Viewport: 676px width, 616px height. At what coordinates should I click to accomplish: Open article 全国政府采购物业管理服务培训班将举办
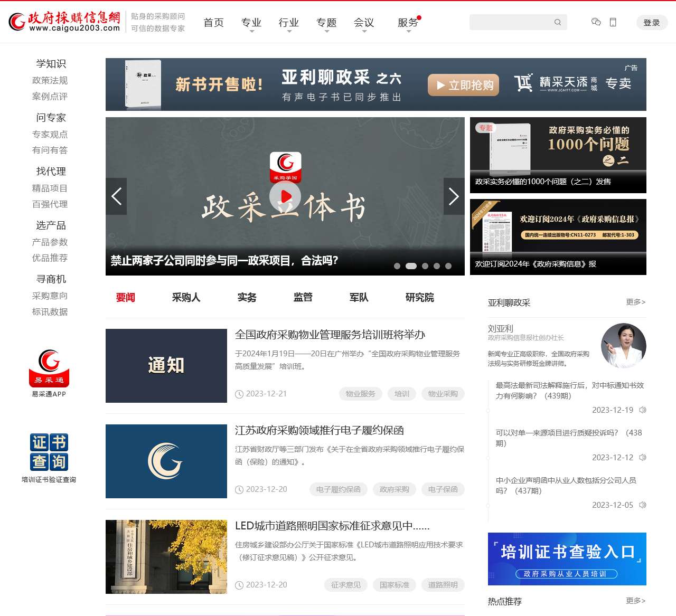coord(330,335)
